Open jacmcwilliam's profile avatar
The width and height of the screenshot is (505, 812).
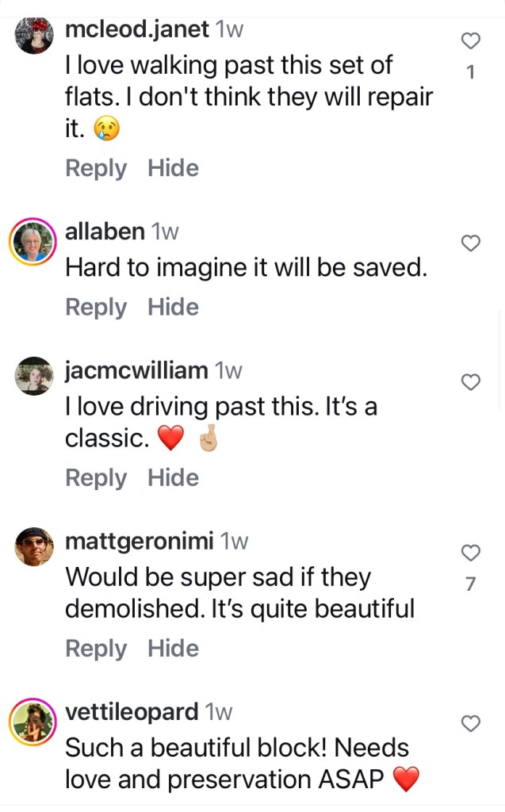tap(34, 375)
